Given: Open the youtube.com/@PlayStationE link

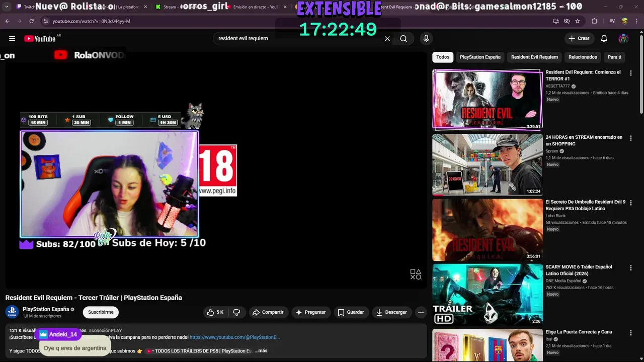Looking at the screenshot, I should [x=234, y=337].
